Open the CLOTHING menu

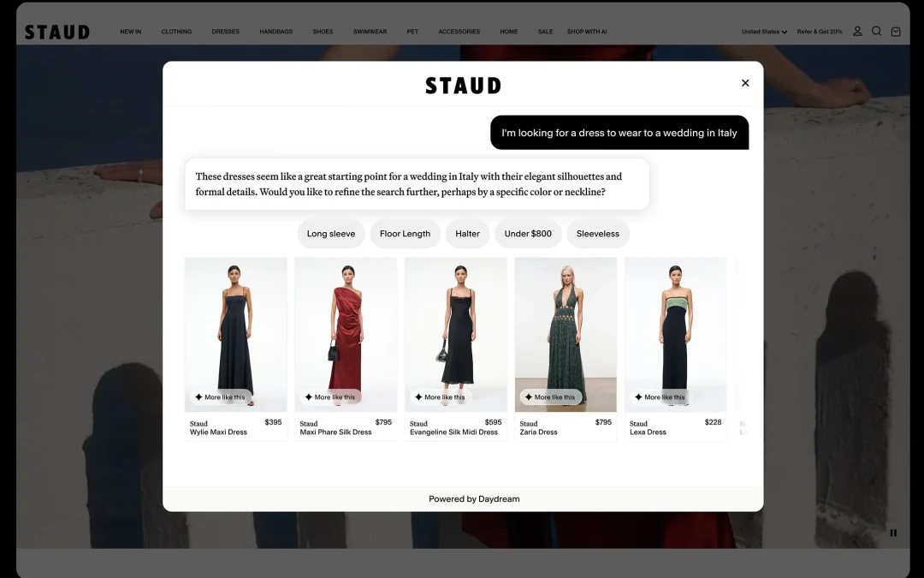(x=176, y=32)
